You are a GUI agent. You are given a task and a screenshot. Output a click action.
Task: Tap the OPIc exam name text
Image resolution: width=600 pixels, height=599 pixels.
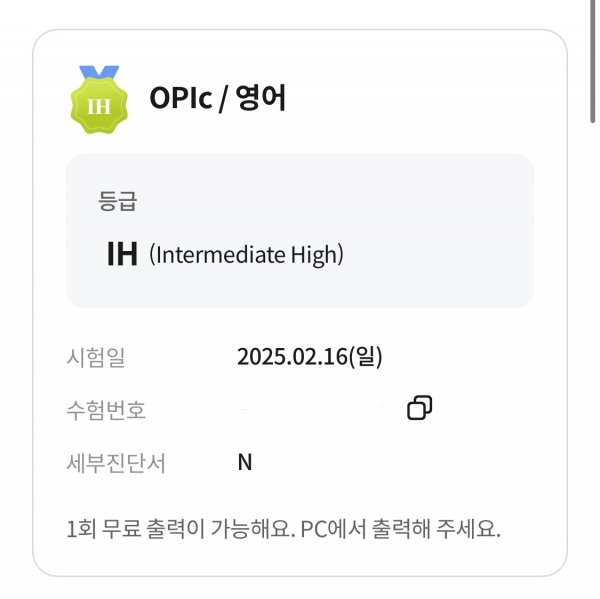[181, 98]
